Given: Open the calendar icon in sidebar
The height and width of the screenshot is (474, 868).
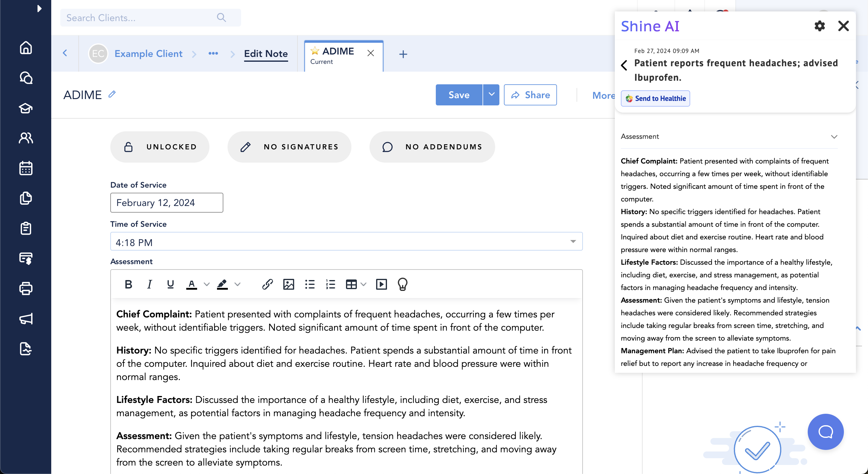Looking at the screenshot, I should pyautogui.click(x=26, y=168).
